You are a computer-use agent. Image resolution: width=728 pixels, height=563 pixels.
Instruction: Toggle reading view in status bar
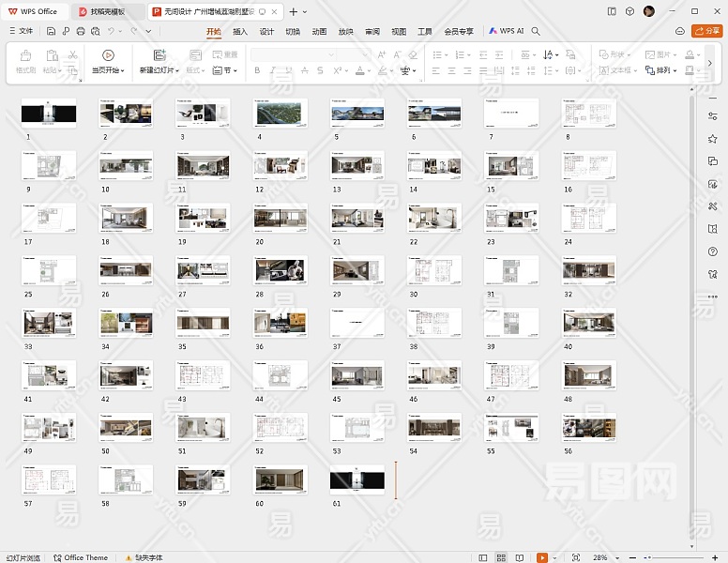[x=519, y=557]
